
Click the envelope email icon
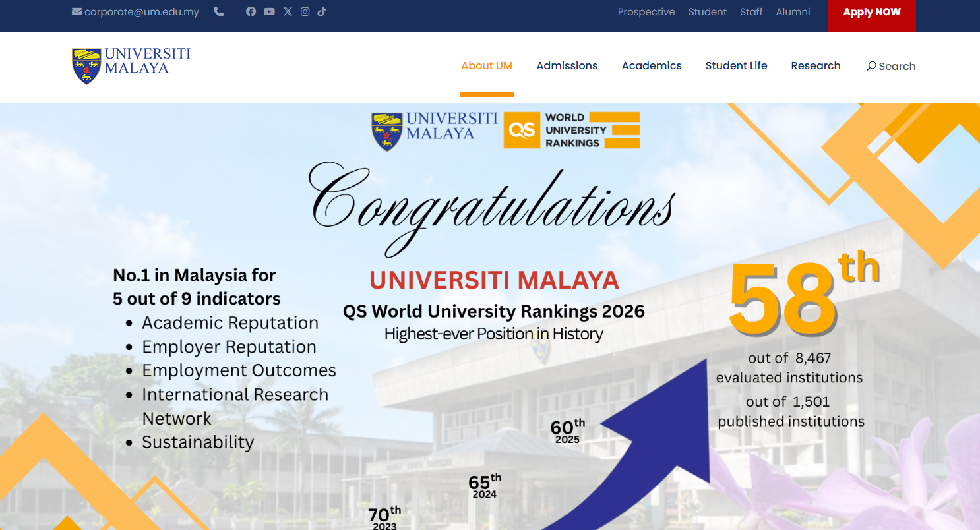(77, 12)
